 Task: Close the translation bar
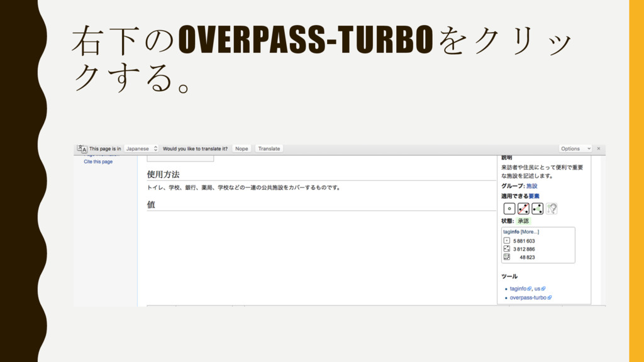tap(599, 148)
